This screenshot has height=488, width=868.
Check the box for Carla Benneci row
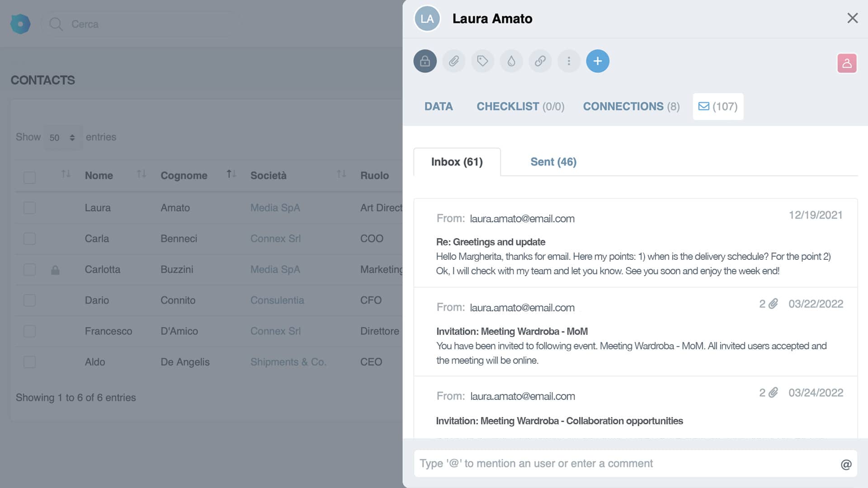[29, 239]
